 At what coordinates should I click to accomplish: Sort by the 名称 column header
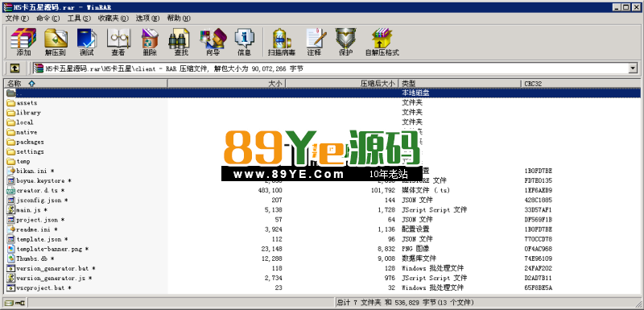click(86, 84)
